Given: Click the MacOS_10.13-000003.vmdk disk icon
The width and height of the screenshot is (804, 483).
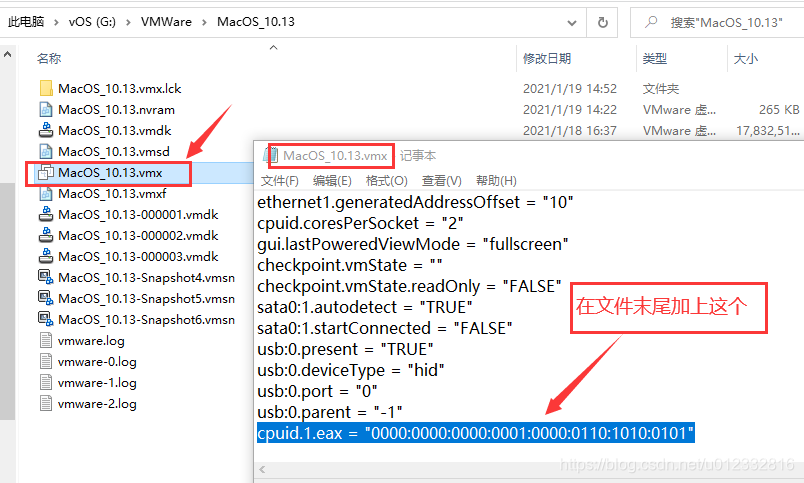Looking at the screenshot, I should (46, 256).
